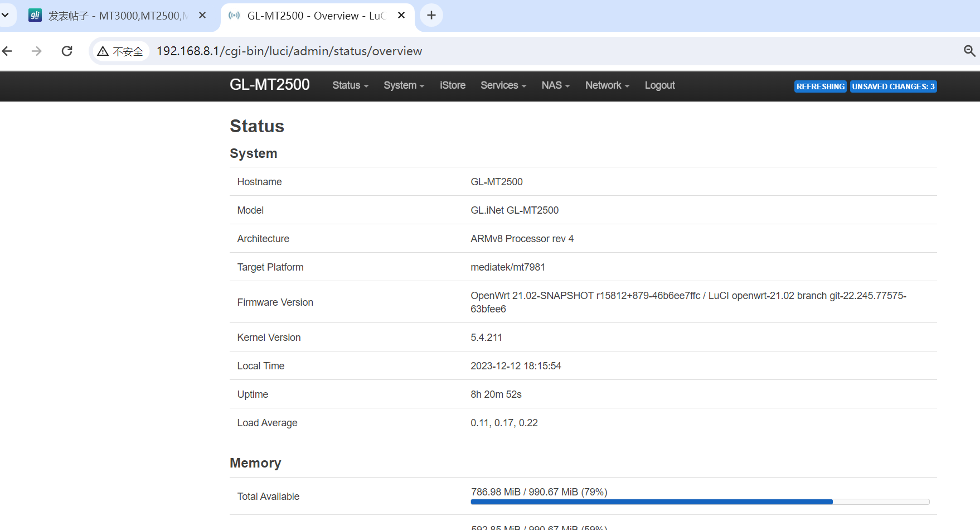Expand the Status dropdown menu
This screenshot has height=530, width=980.
[x=350, y=85]
